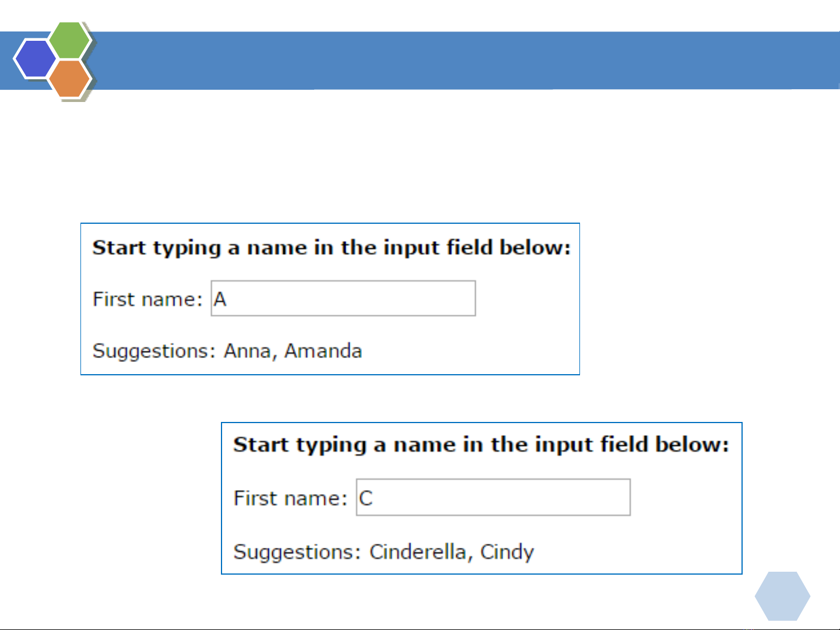Screen dimensions: 840x630
Task: Click the orange hexagon in logo
Action: tap(69, 78)
